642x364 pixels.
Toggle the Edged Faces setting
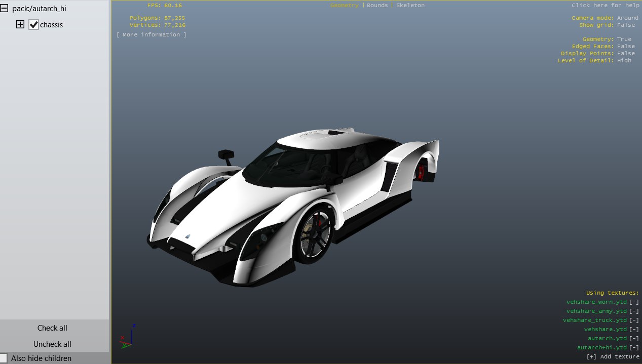point(626,46)
